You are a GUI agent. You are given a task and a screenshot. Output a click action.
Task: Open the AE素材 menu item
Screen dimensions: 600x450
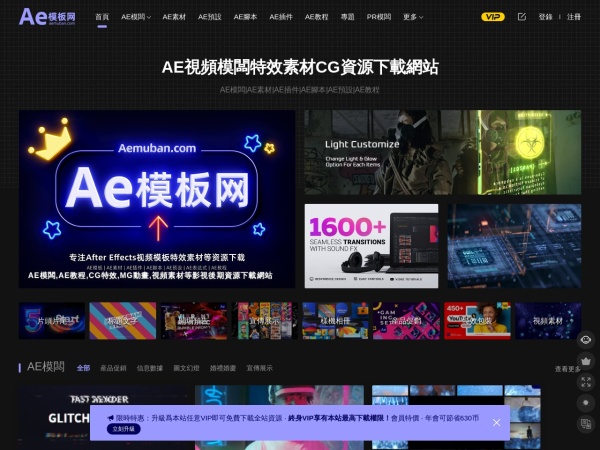(174, 17)
